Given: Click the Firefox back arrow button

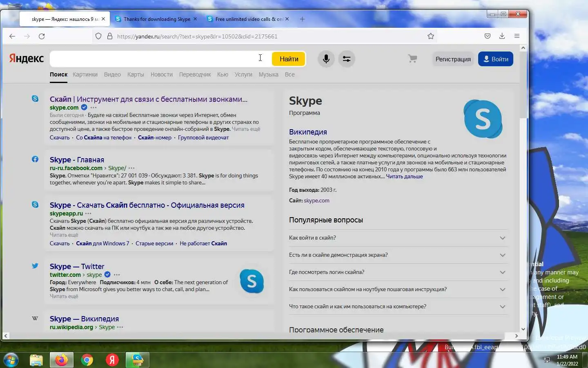Looking at the screenshot, I should point(12,36).
